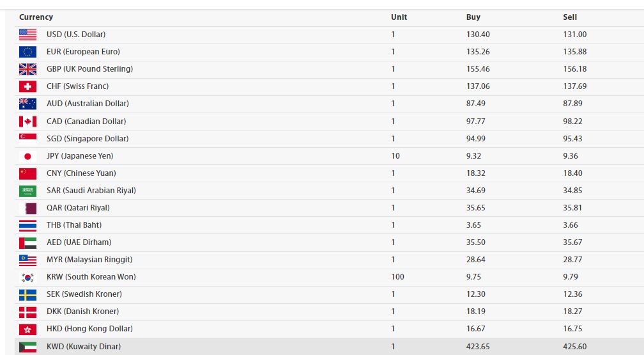The image size is (644, 355).
Task: Click the Currency column header
Action: point(36,17)
